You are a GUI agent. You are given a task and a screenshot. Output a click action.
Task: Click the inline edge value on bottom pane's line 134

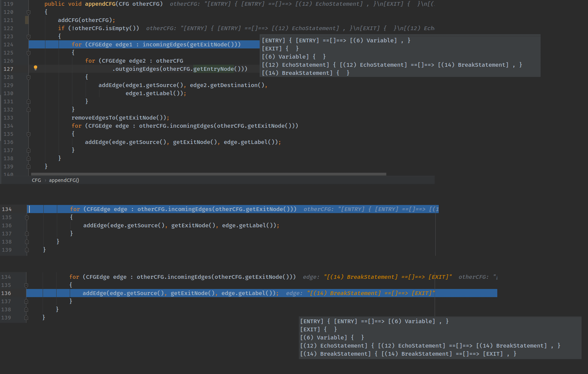(377, 277)
